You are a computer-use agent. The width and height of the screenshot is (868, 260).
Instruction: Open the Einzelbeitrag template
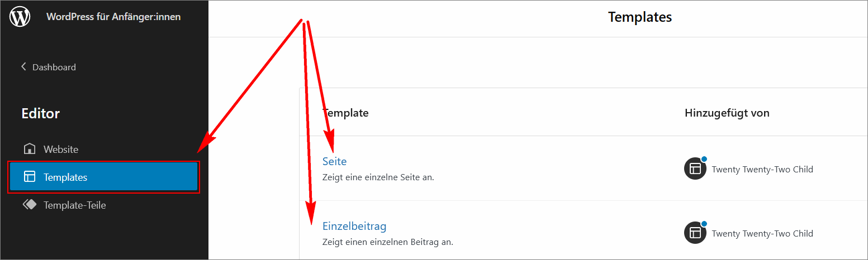[354, 226]
